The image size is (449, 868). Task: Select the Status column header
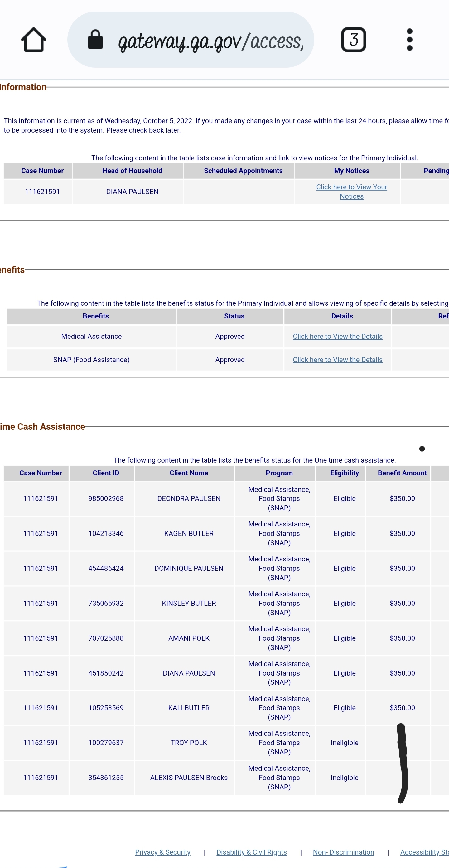[230, 316]
